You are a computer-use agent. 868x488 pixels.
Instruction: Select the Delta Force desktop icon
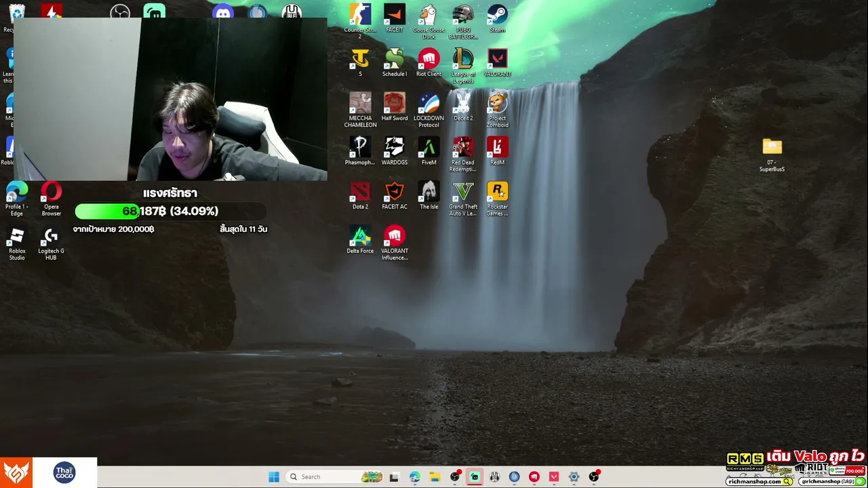(360, 239)
